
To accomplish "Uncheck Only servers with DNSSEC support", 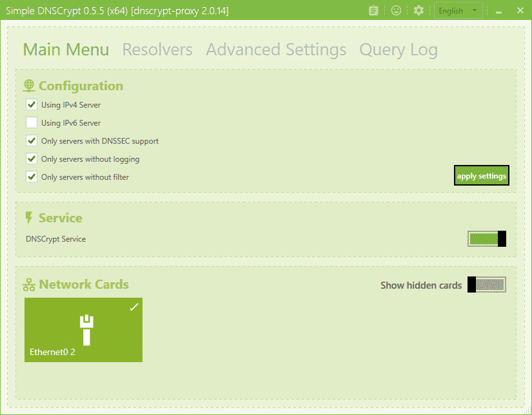I will coord(32,140).
